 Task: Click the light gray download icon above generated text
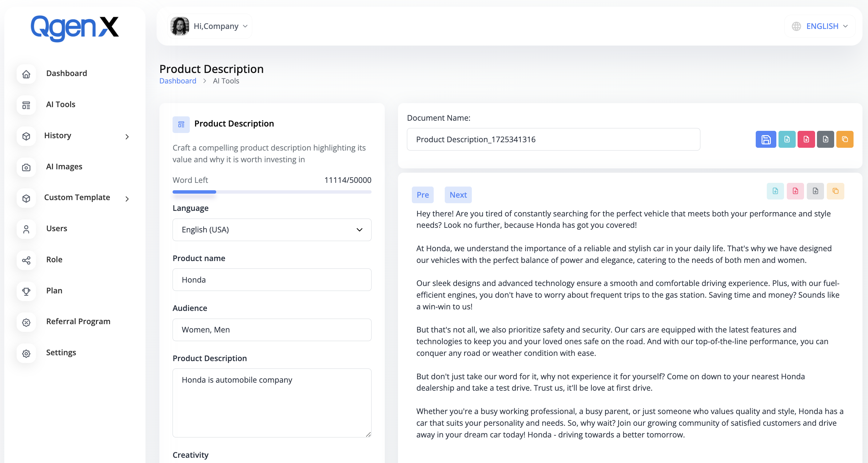coord(815,191)
